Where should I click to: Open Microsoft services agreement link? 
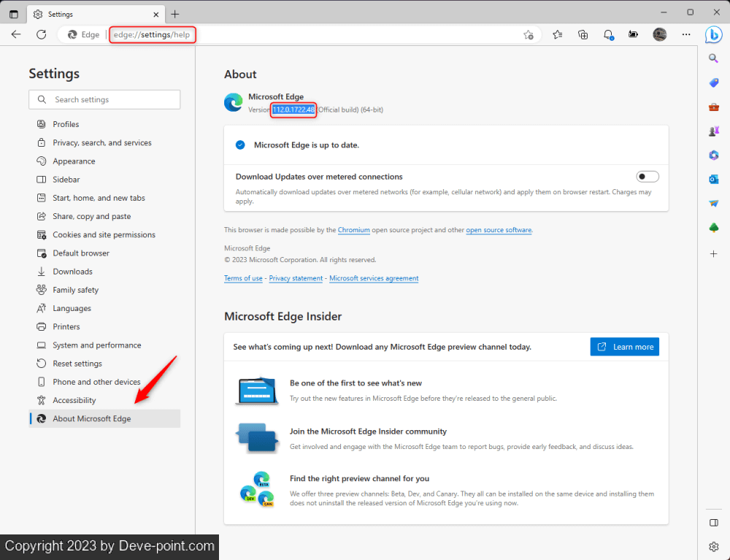coord(374,278)
